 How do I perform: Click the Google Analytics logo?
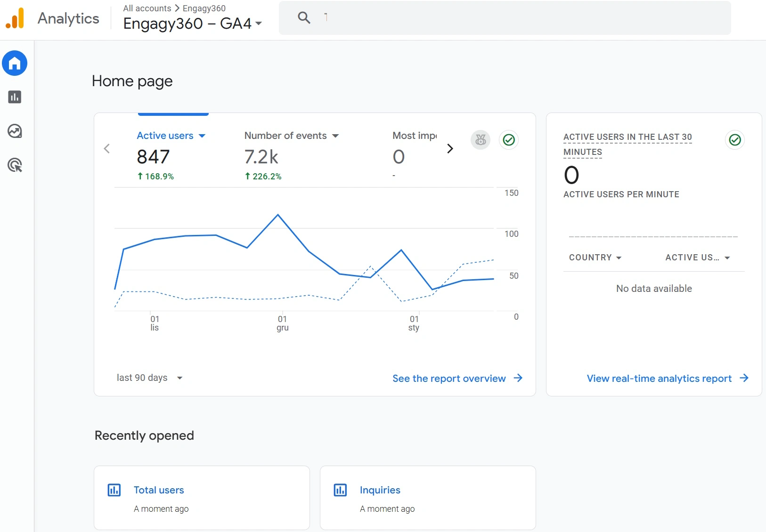pos(15,18)
